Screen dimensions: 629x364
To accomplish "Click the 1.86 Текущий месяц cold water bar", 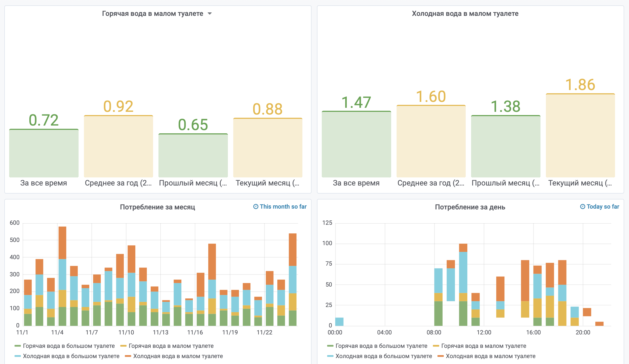I will click(x=580, y=136).
